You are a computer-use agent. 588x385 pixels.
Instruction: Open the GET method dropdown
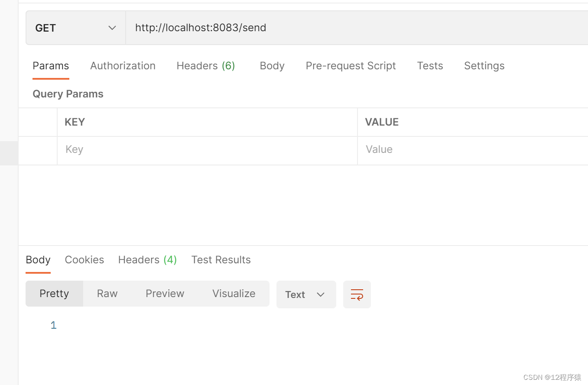coord(76,28)
